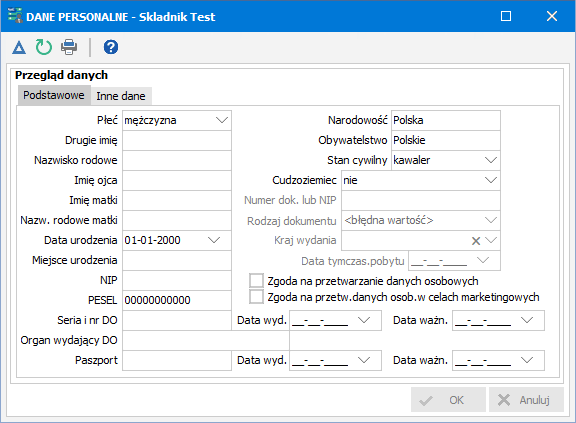Screen dimensions: 576x423
Task: Open help with the question mark icon
Action: (111, 47)
